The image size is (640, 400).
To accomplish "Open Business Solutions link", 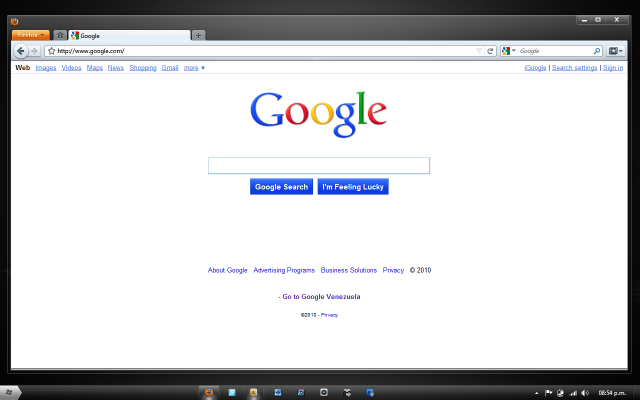I will coord(349,270).
